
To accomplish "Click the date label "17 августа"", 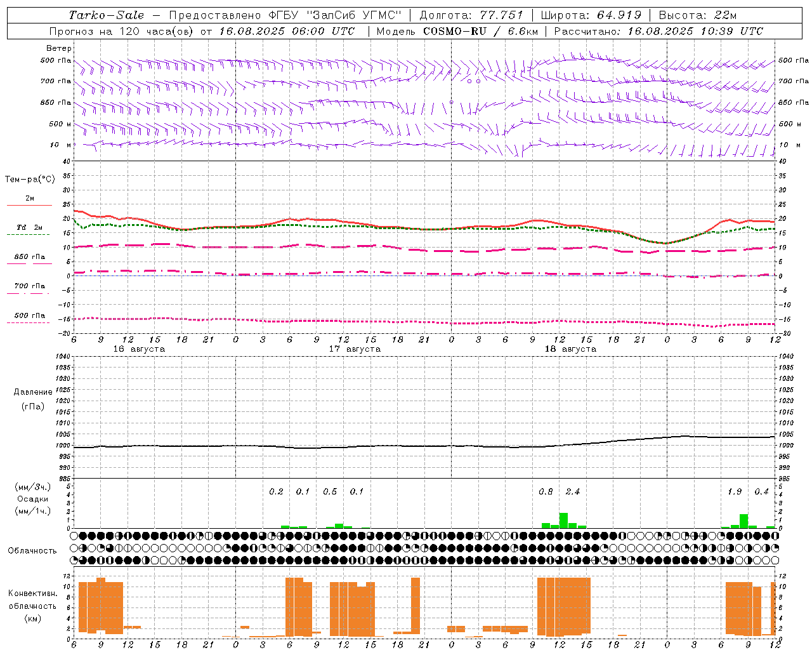I will [355, 349].
